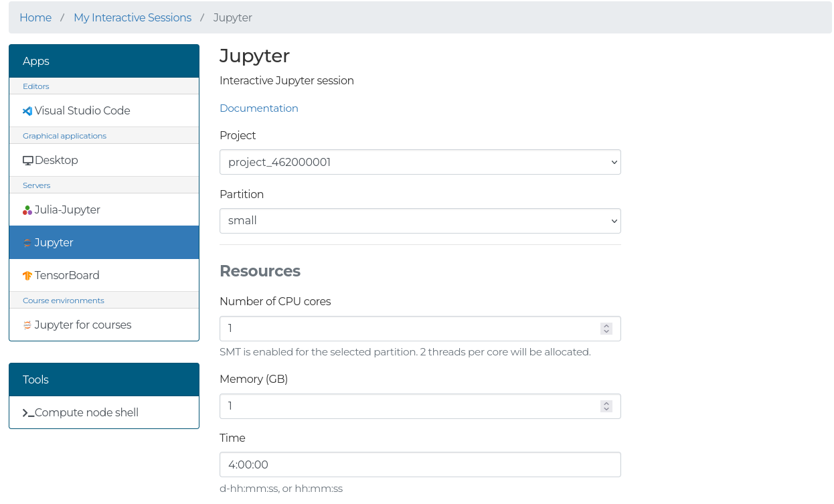
Task: Click the Time field showing 4:00:00
Action: click(x=420, y=464)
